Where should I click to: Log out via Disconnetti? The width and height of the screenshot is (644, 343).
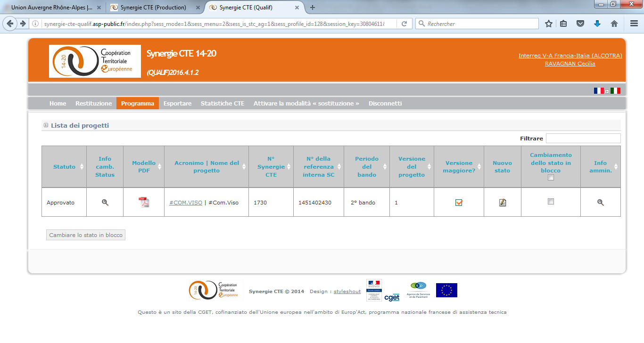pyautogui.click(x=385, y=103)
